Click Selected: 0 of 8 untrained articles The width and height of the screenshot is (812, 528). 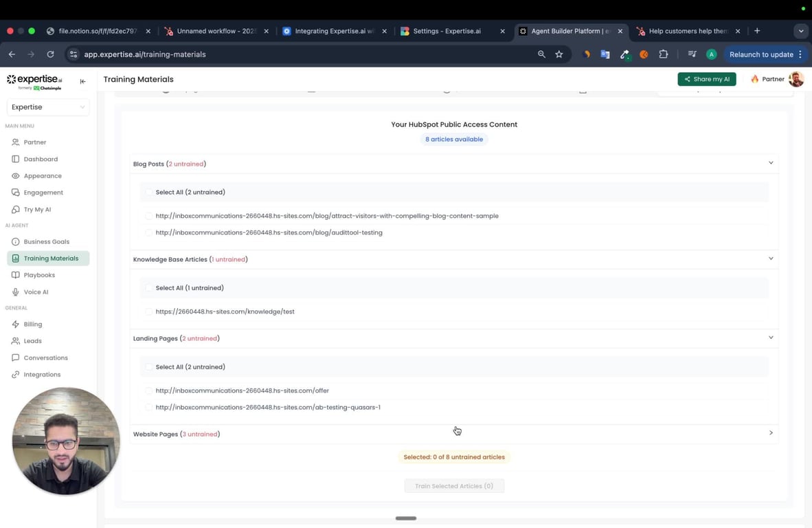[454, 457]
